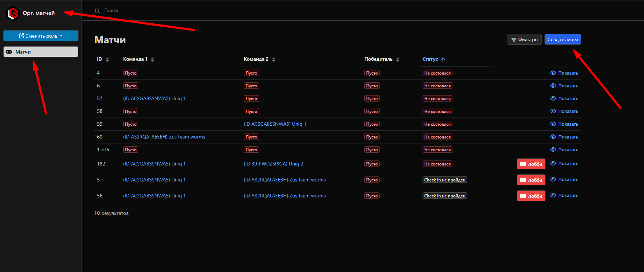Open Uniq 2 team link in row 182
The image size is (644, 272).
(273, 164)
